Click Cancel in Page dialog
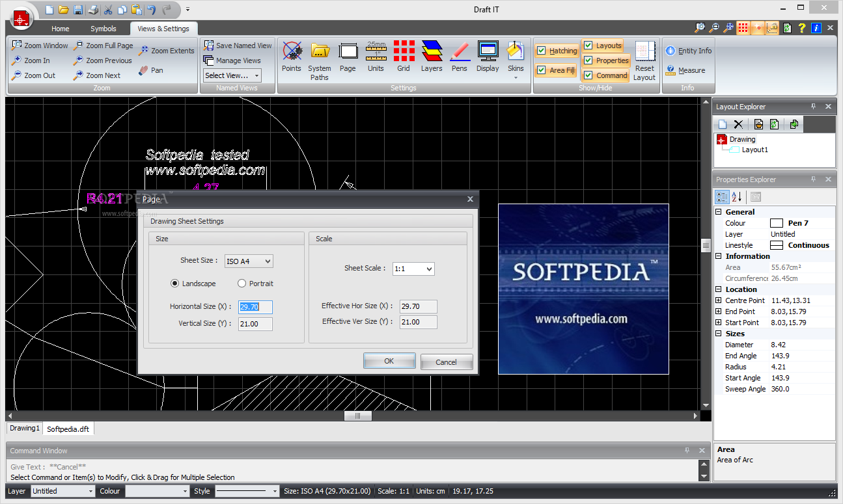The width and height of the screenshot is (843, 504). (x=446, y=362)
